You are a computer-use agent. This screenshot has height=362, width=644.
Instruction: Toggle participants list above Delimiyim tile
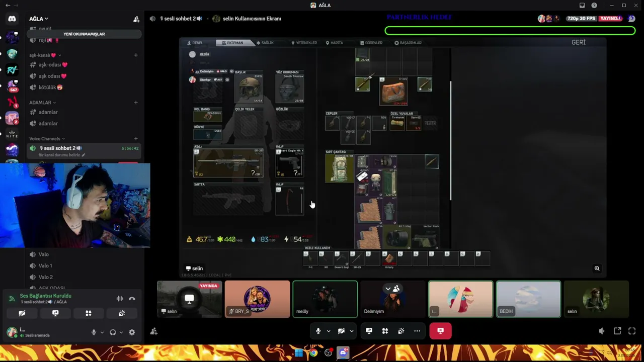[x=392, y=289]
